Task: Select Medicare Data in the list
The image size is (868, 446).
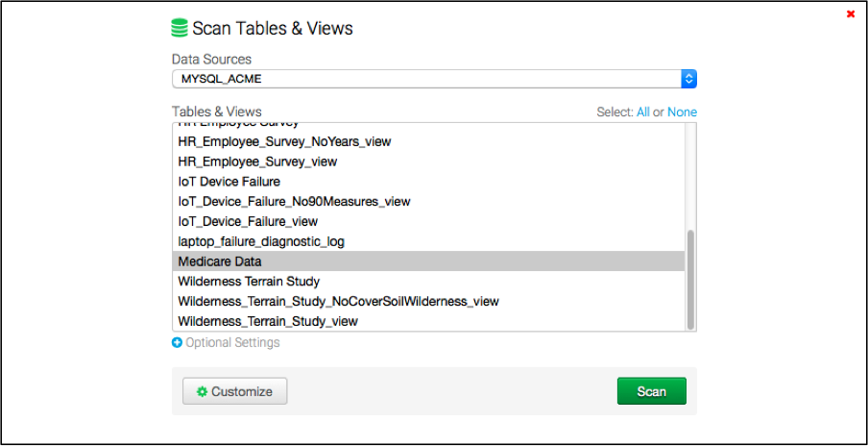Action: 220,261
